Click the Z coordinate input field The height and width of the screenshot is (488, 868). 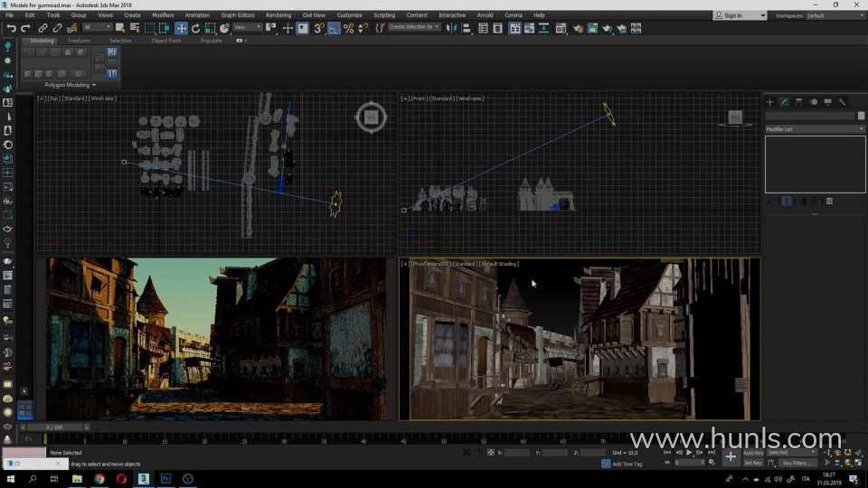point(593,453)
